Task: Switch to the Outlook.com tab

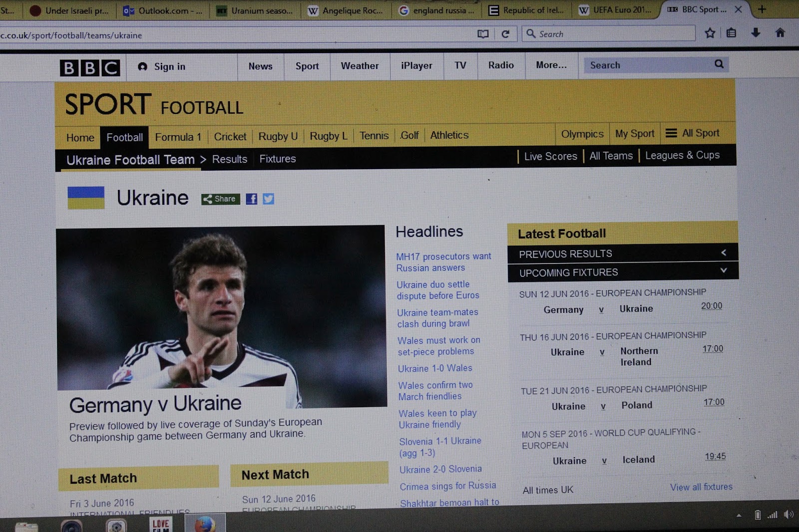Action: point(162,10)
